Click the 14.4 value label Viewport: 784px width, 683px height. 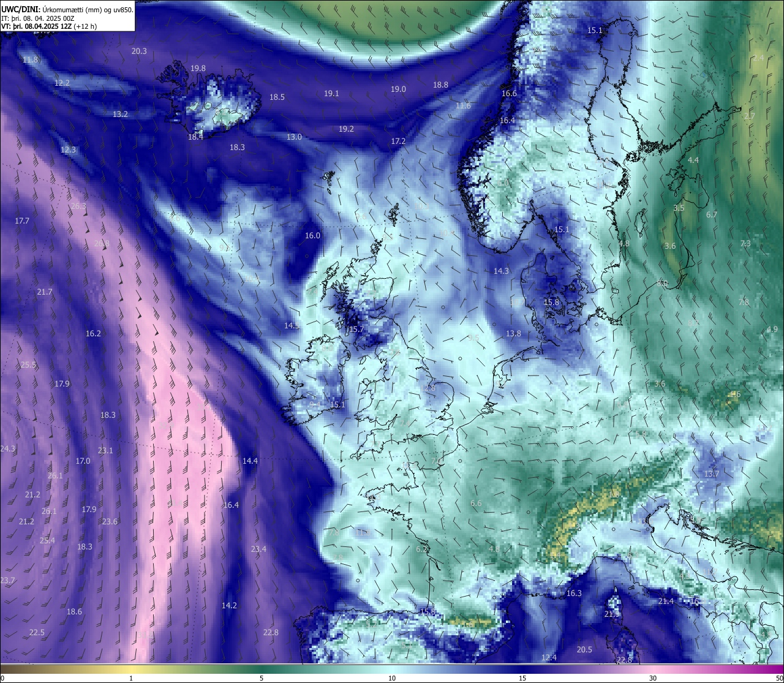250,461
